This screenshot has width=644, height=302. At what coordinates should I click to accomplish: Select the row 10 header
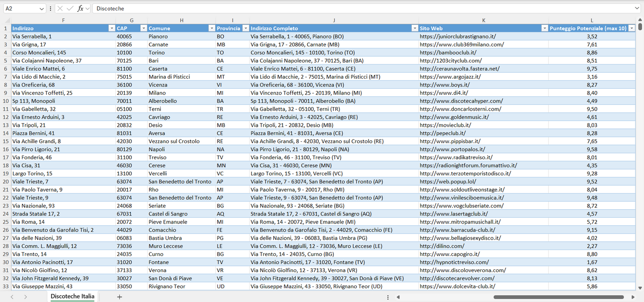6,101
